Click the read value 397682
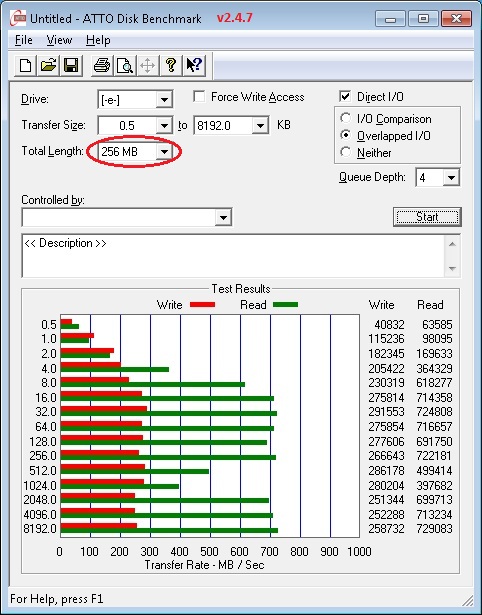The height and width of the screenshot is (615, 482). point(435,486)
